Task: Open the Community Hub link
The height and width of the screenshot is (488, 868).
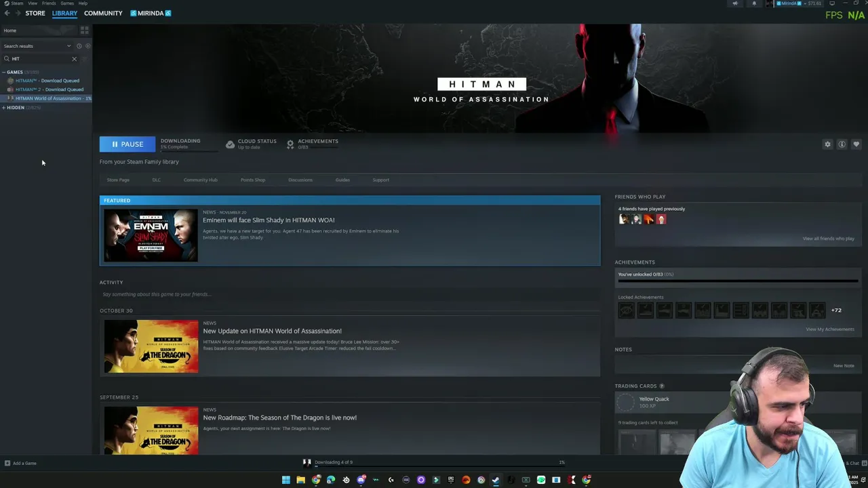Action: click(201, 180)
